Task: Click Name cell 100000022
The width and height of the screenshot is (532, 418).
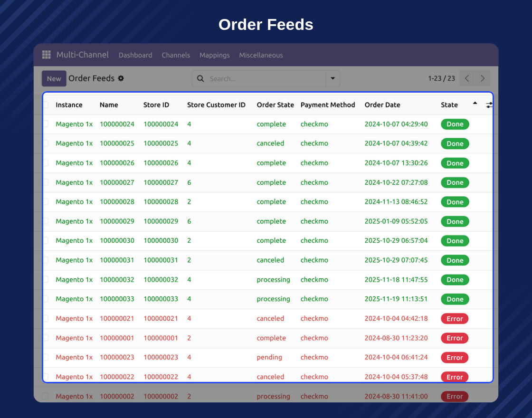Action: coord(117,377)
